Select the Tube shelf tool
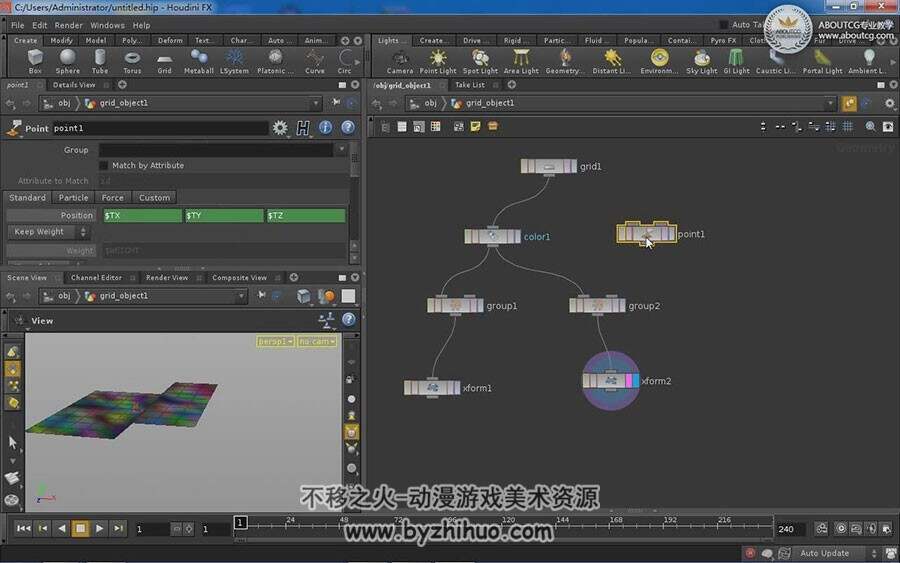 (100, 61)
